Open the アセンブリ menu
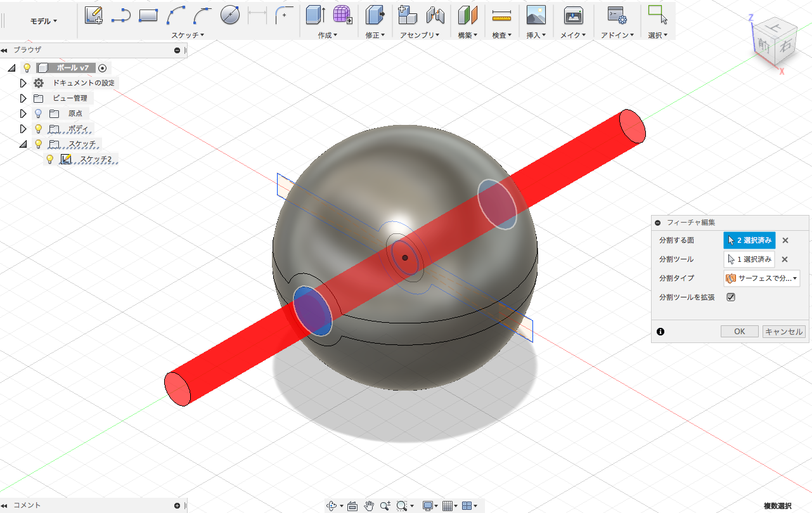Viewport: 812px width, 513px height. tap(420, 36)
